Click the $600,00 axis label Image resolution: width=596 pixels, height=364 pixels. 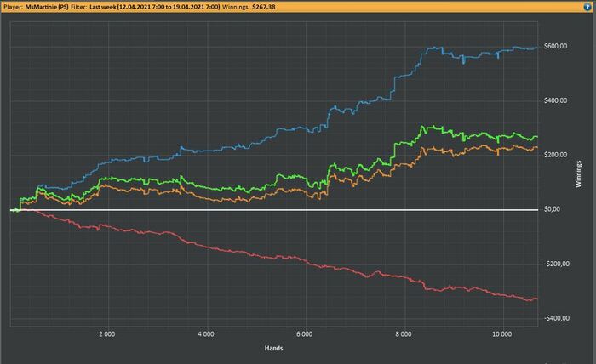pos(555,46)
